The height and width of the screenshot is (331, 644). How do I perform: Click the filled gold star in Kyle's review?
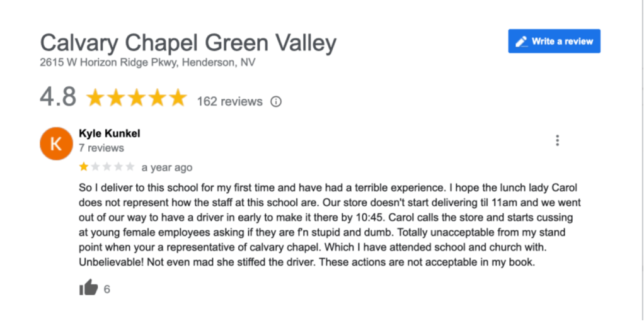(x=84, y=167)
